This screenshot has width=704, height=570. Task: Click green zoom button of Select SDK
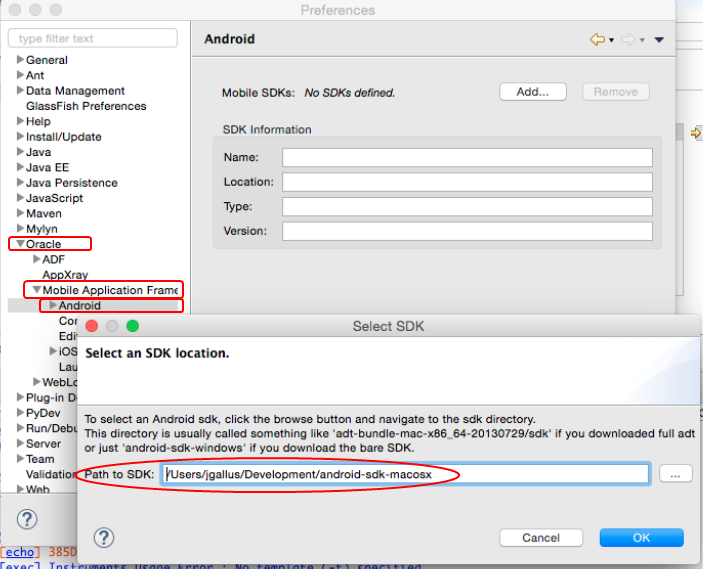pyautogui.click(x=132, y=326)
